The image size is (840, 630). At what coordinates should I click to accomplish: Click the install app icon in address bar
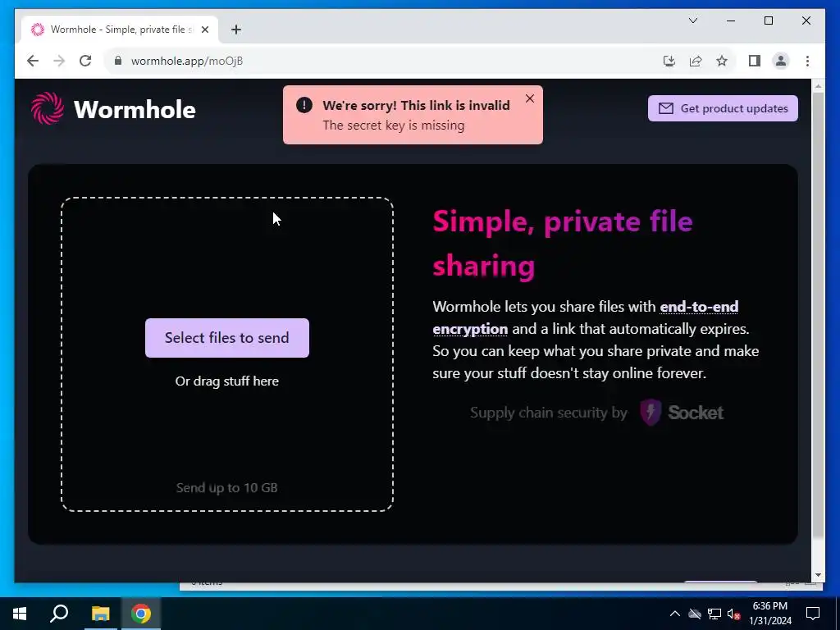[669, 61]
